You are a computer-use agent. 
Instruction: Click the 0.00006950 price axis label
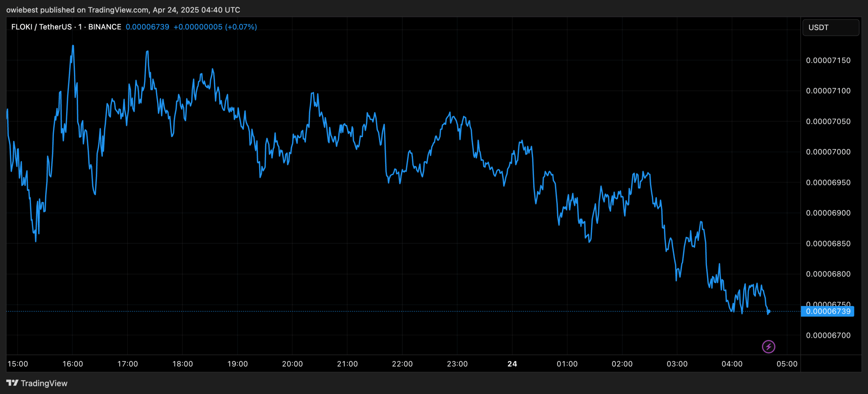[x=828, y=183]
